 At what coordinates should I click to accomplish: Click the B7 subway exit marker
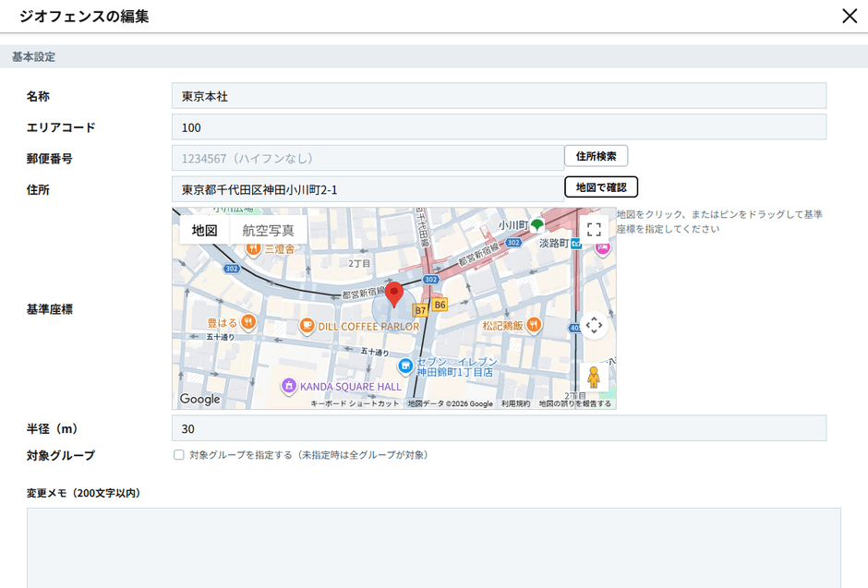pyautogui.click(x=421, y=310)
